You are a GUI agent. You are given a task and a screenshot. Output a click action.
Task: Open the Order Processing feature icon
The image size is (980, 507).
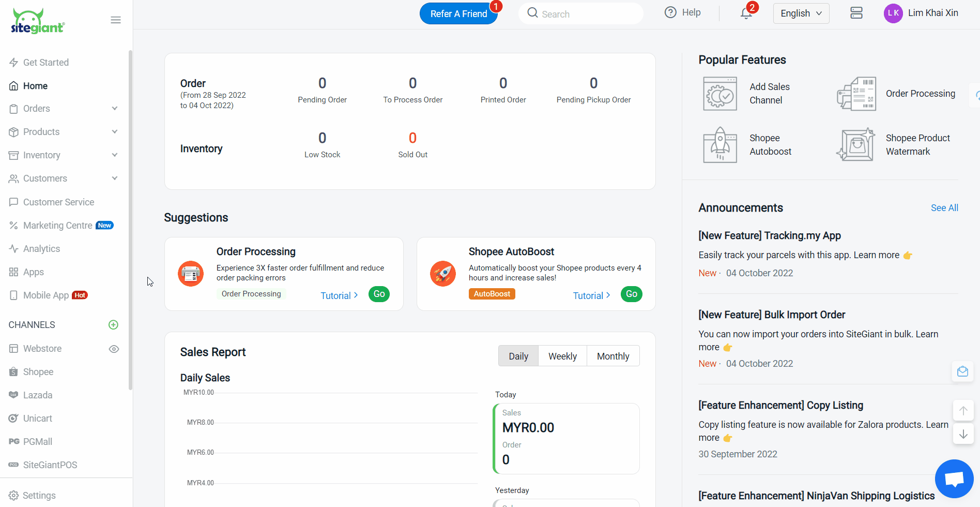click(856, 94)
